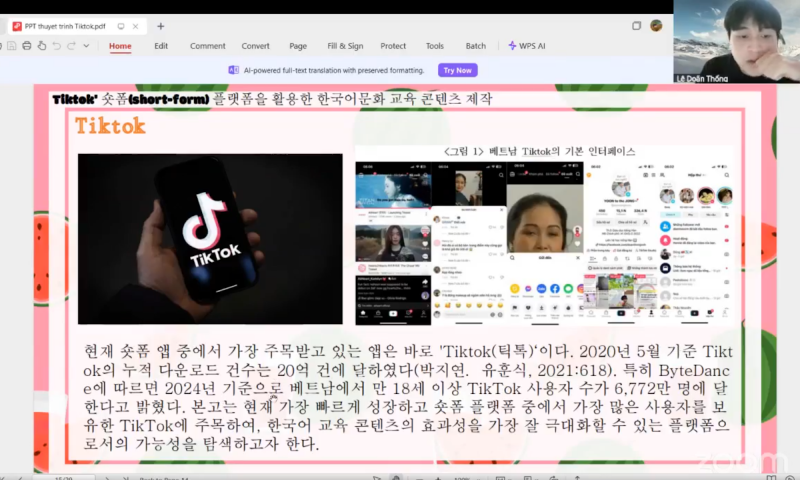Screen dimensions: 800x480
Task: Go to the Page tab
Action: tap(298, 46)
